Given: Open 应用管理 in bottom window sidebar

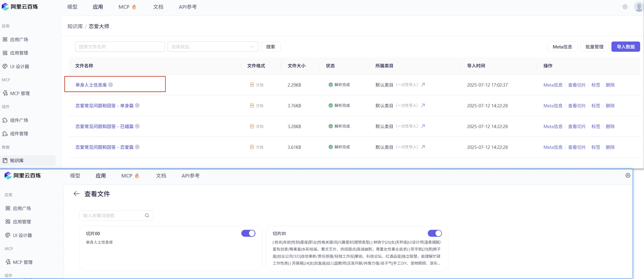Looking at the screenshot, I should click(x=18, y=222).
